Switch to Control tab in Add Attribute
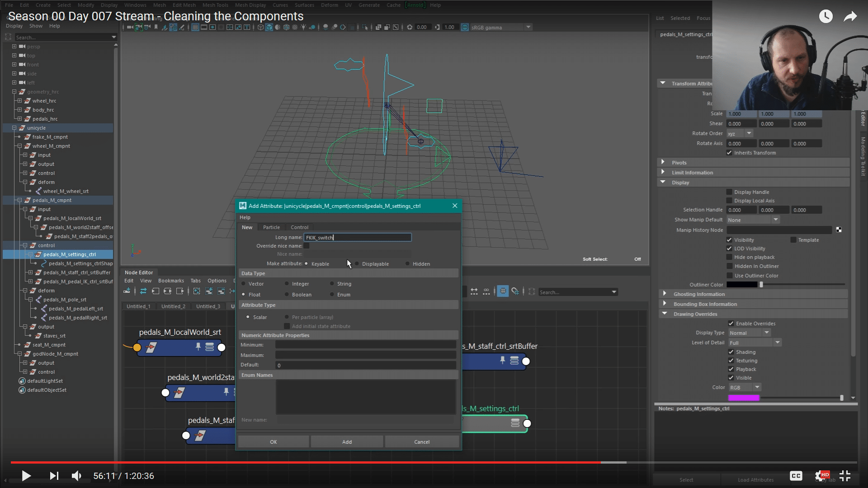The height and width of the screenshot is (488, 868). [x=299, y=227]
